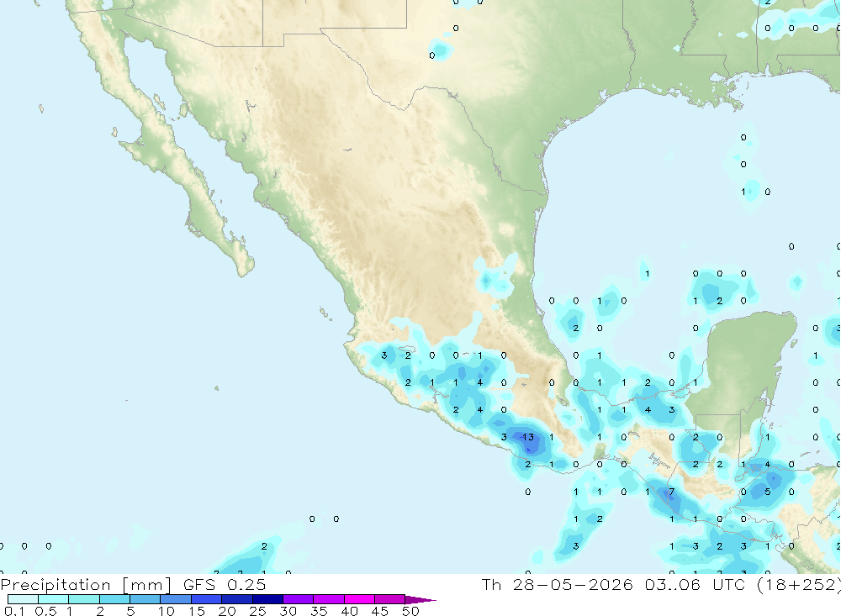Click the '(18+252)' forecast hour label
Viewport: 841px width, 616px height.
pyautogui.click(x=799, y=584)
